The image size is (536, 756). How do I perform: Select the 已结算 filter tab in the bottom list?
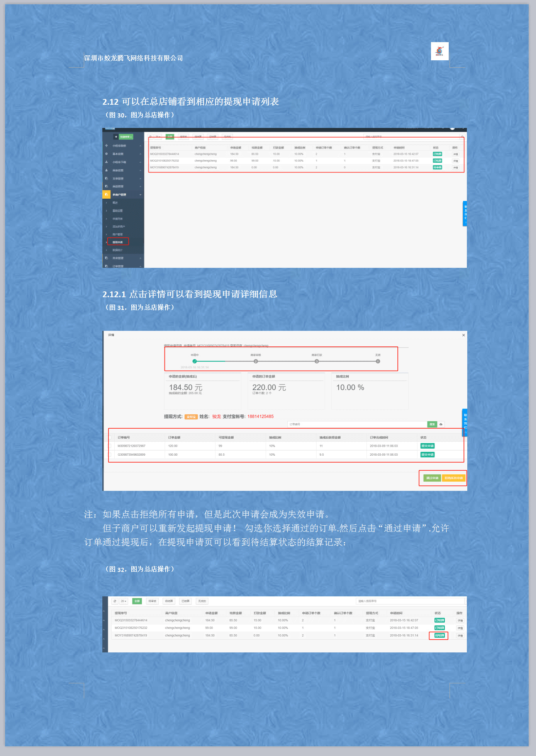[x=185, y=601]
